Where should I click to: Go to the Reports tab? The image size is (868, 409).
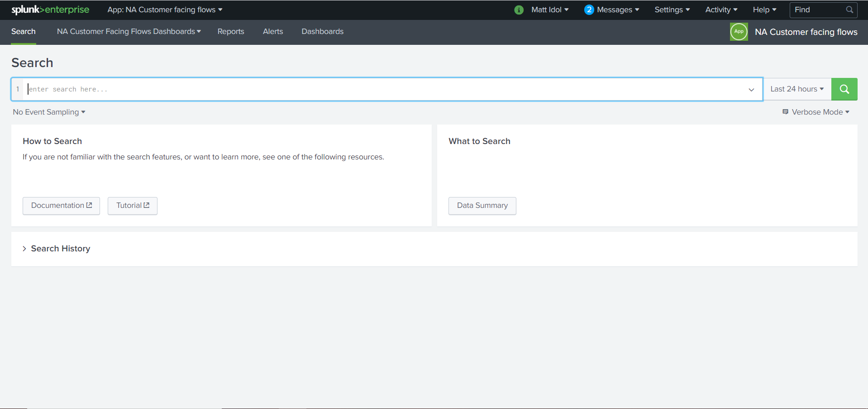[231, 31]
